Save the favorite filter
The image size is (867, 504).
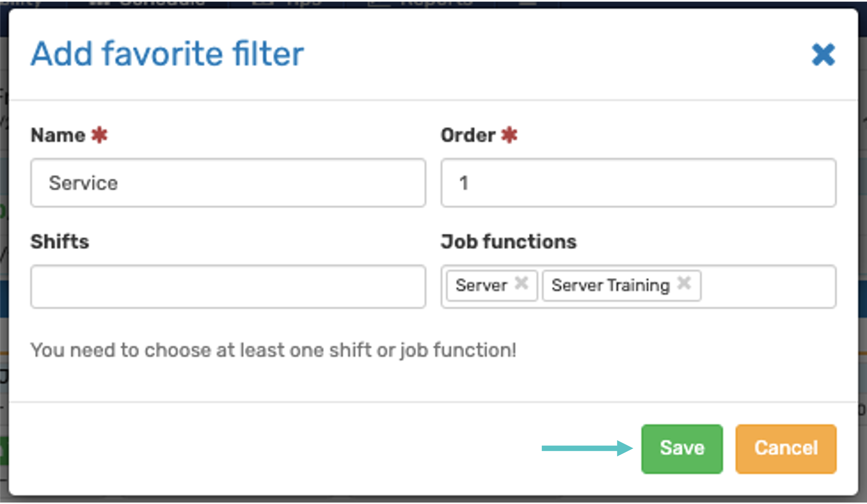pyautogui.click(x=682, y=449)
